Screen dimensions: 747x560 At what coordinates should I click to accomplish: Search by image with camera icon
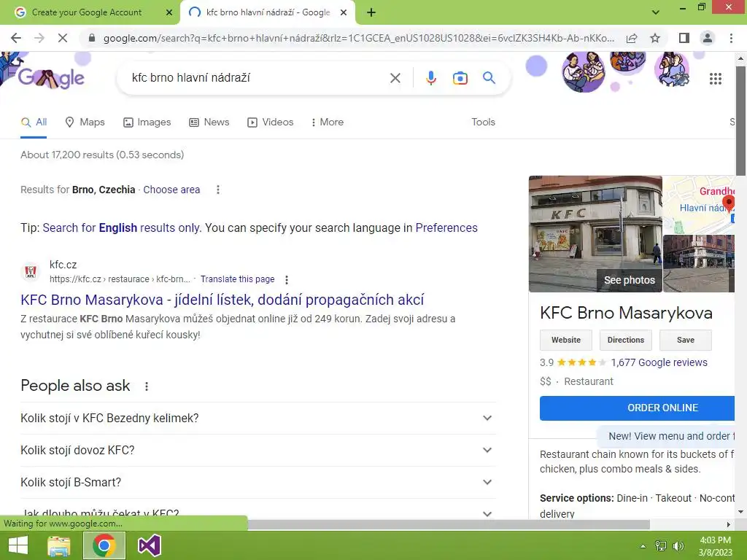(x=460, y=77)
